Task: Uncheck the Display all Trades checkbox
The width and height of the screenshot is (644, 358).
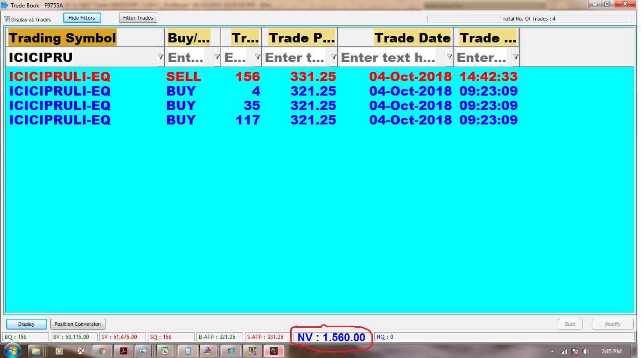Action: [x=7, y=20]
